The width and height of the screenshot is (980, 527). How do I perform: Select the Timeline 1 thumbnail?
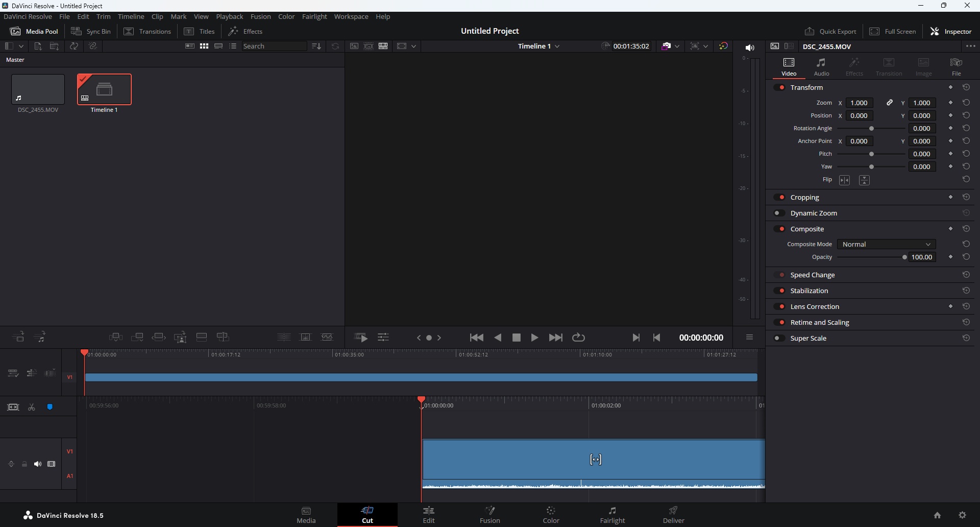104,89
